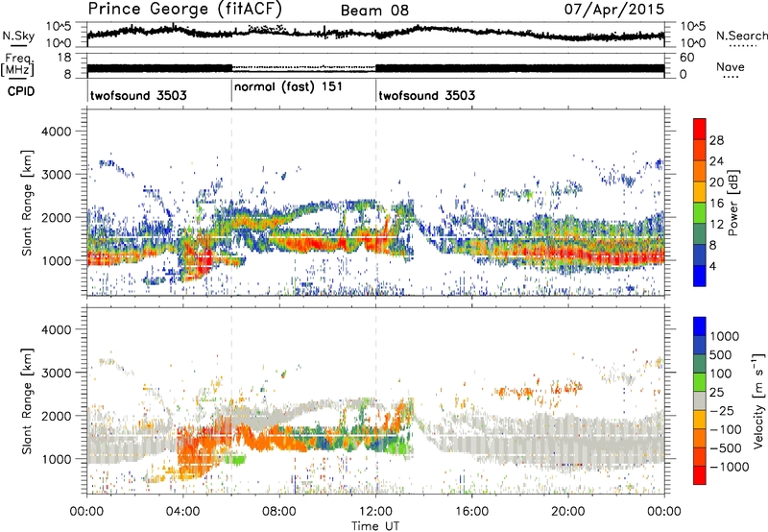Click the "20" tick on the Power colorbar
The image size is (768, 532).
pyautogui.click(x=716, y=182)
